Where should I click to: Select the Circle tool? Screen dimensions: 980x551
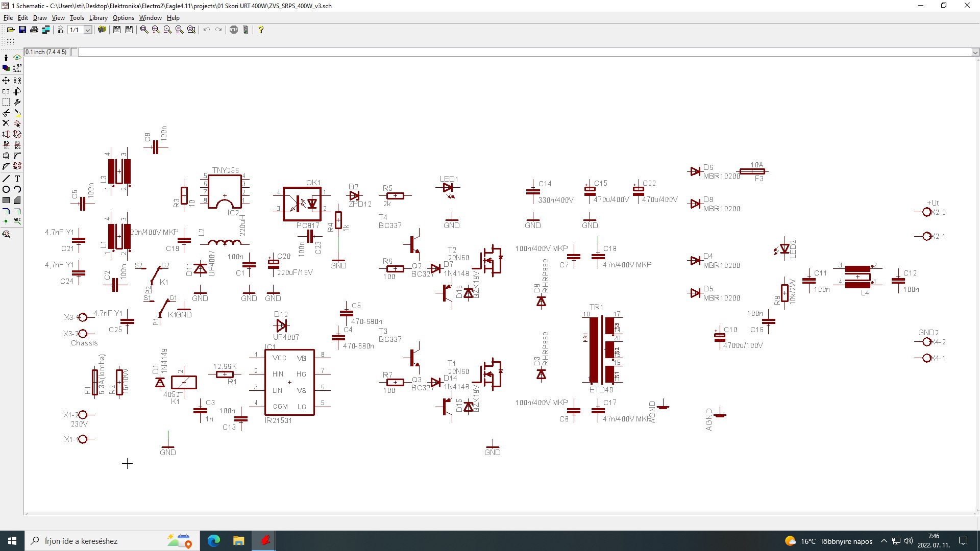coord(6,189)
